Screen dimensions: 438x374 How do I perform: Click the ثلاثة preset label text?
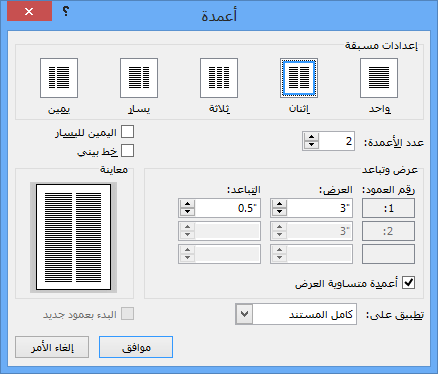(219, 109)
